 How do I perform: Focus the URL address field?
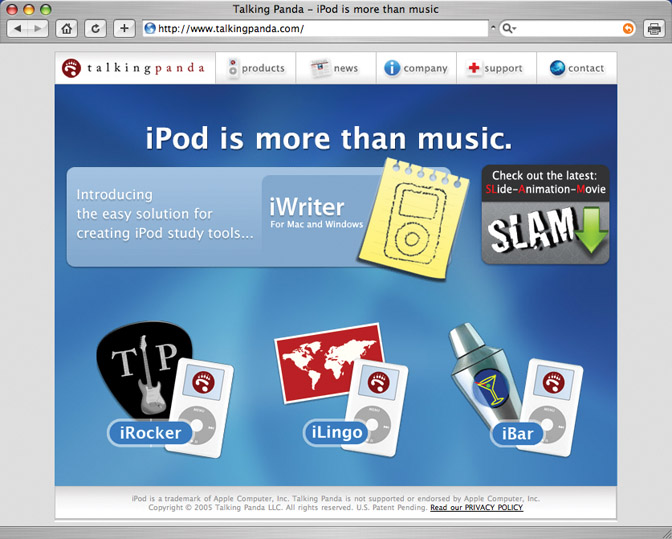pyautogui.click(x=315, y=29)
